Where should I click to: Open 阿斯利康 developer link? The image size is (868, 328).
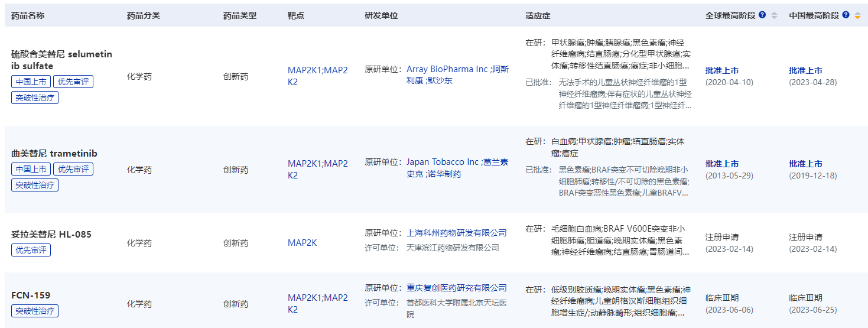coord(458,74)
